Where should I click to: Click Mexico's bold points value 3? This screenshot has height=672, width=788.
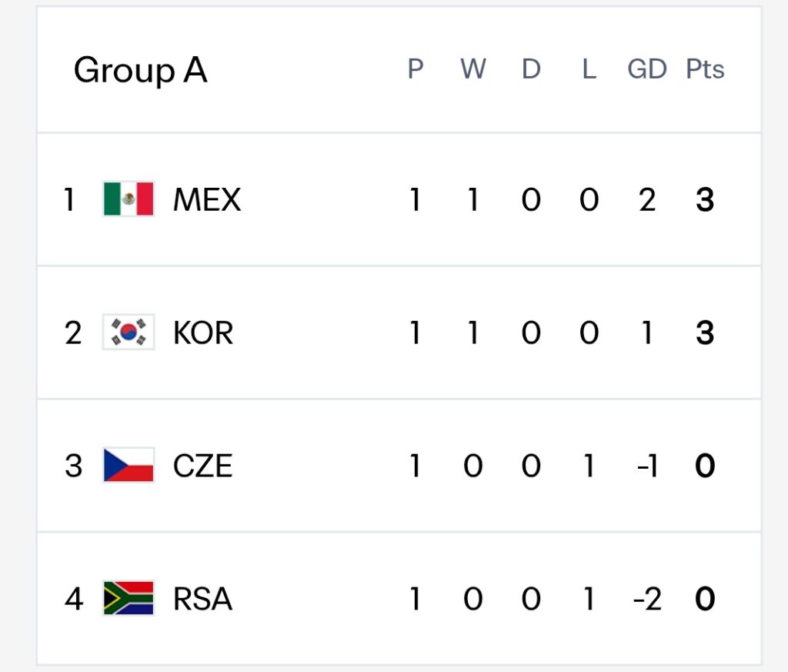pyautogui.click(x=705, y=199)
